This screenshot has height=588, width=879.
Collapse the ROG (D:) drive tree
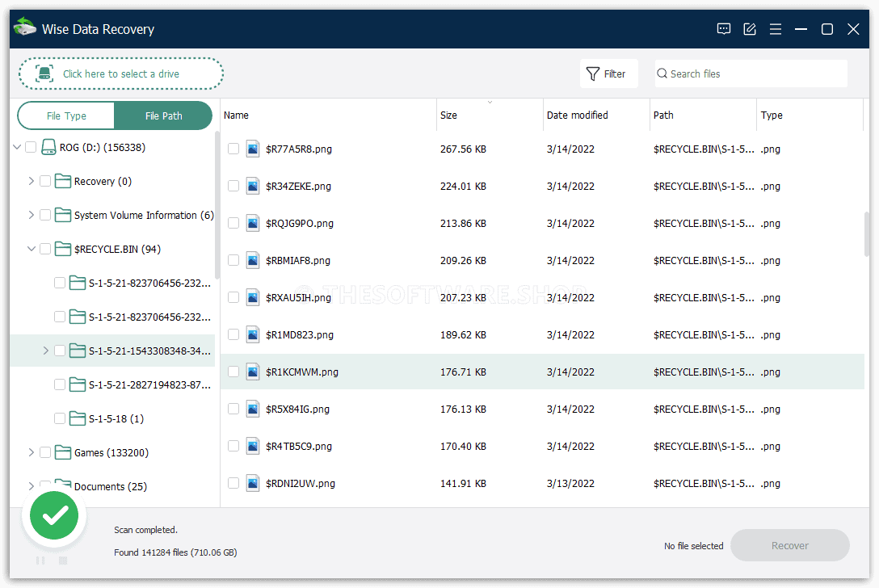click(x=17, y=148)
